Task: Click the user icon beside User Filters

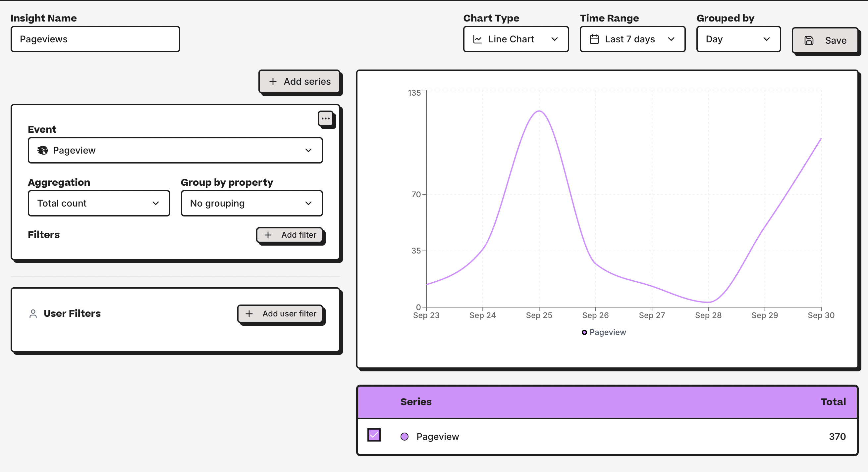Action: coord(33,313)
